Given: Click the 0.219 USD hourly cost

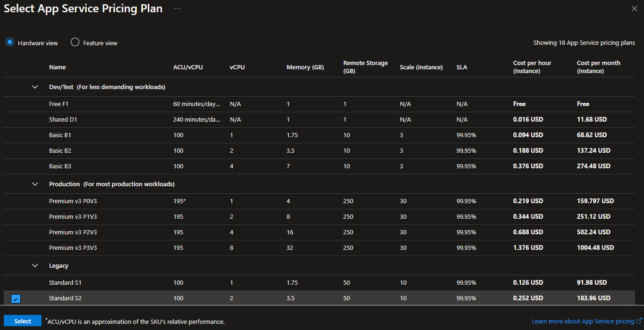Looking at the screenshot, I should (528, 201).
